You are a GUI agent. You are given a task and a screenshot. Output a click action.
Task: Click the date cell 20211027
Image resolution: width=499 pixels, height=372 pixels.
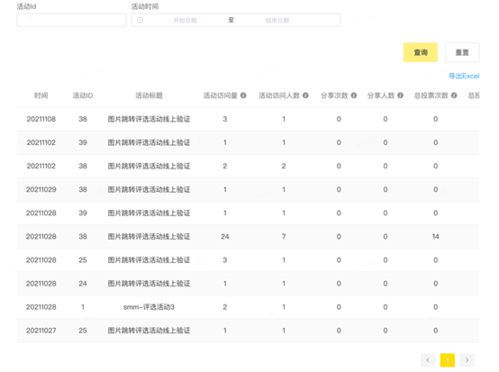(41, 330)
